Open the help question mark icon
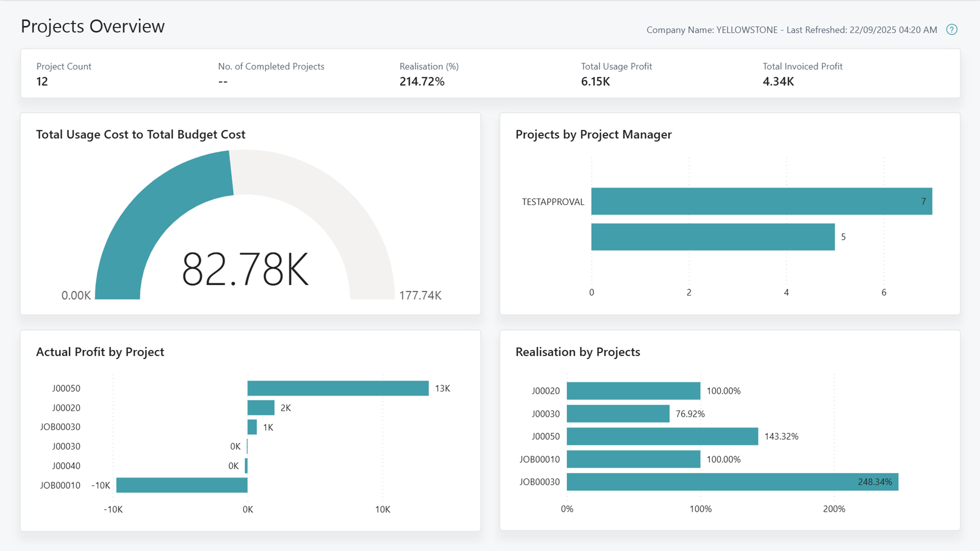This screenshot has width=980, height=551. [x=951, y=30]
